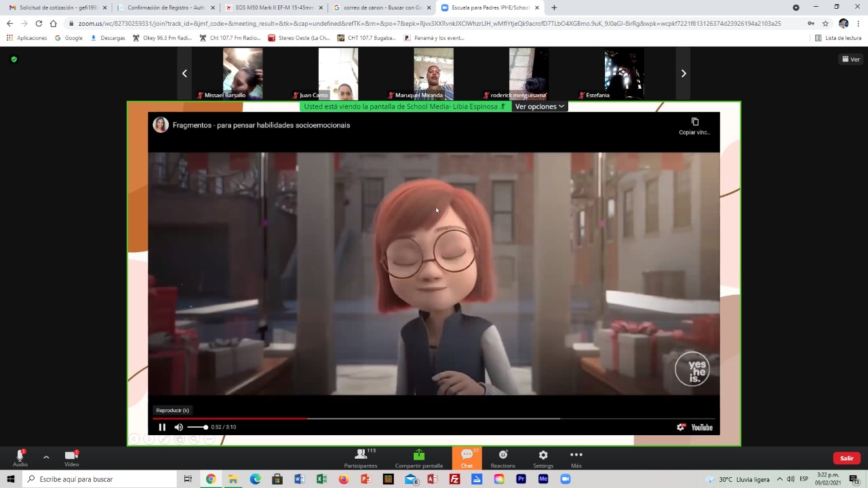Open the video channel avatar
868x488 pixels.
coord(161,125)
